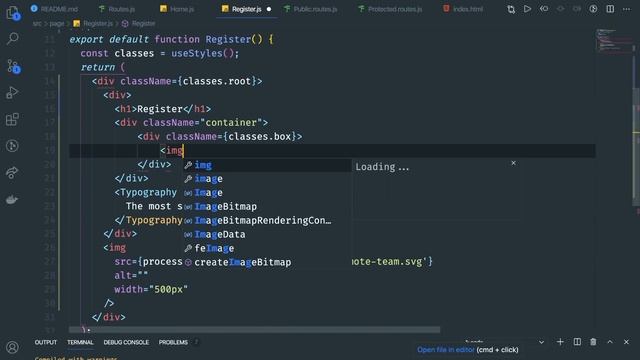The height and width of the screenshot is (360, 640).
Task: Click the circled icon left of split editor
Action: pos(593,9)
